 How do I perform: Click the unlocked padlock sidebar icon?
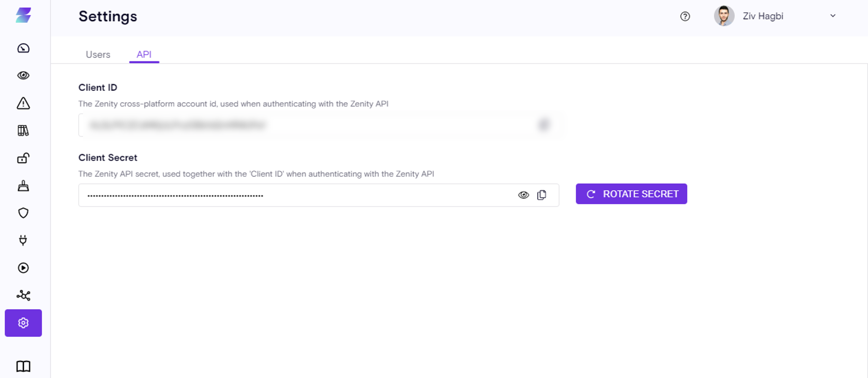pos(23,158)
